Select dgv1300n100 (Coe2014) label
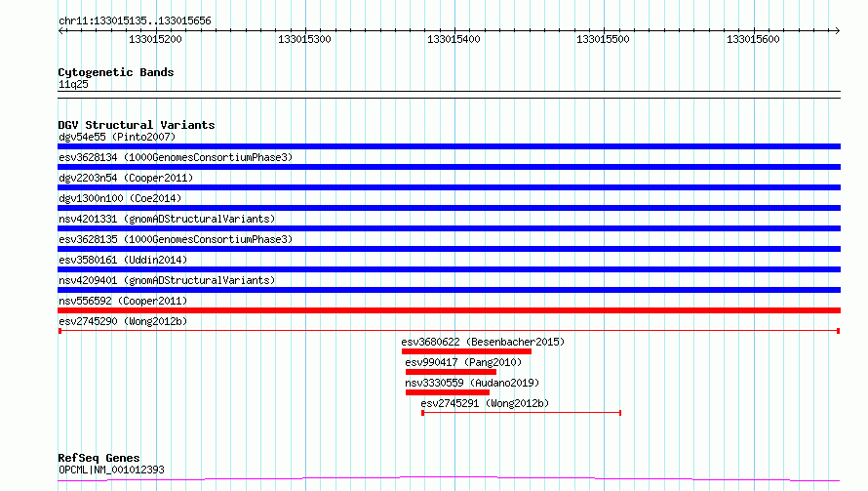 pos(120,198)
